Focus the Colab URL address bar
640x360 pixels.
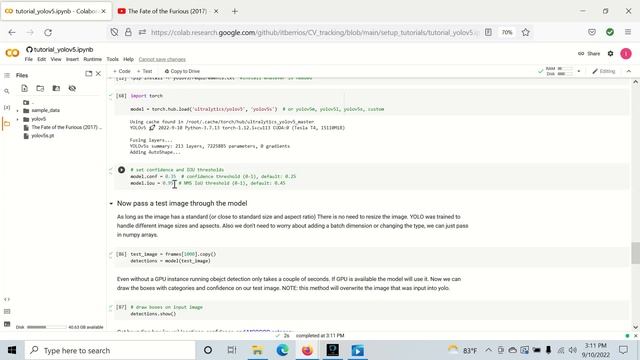[314, 32]
